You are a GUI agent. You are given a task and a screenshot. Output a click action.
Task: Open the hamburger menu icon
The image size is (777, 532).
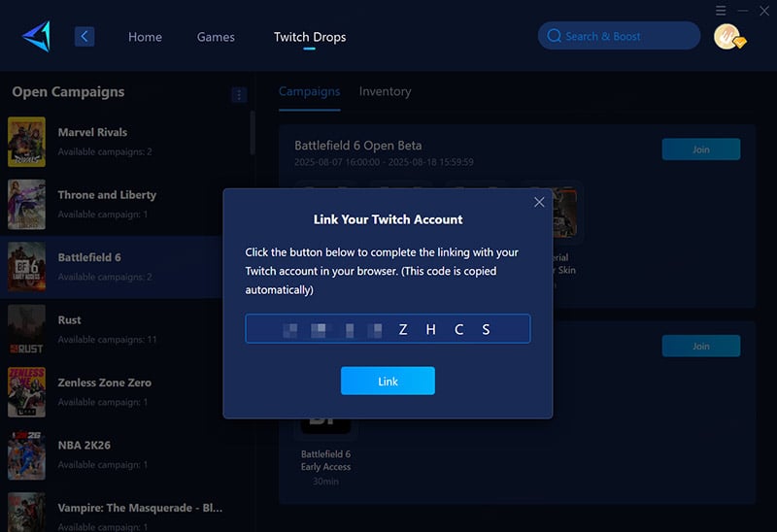(x=721, y=11)
